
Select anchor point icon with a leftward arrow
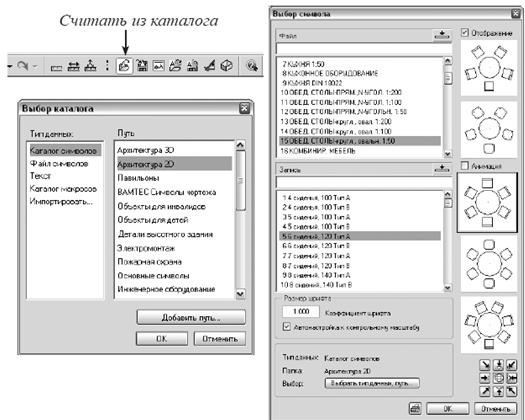point(512,378)
